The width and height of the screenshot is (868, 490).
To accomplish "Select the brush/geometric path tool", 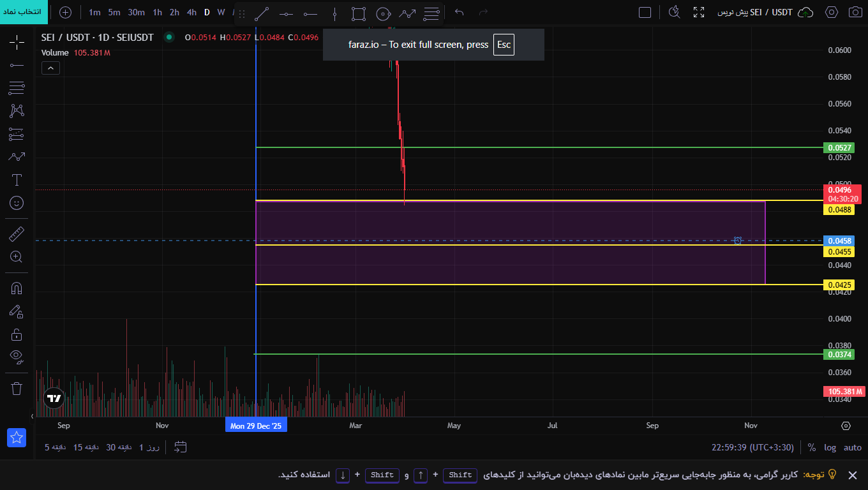I will coord(17,156).
